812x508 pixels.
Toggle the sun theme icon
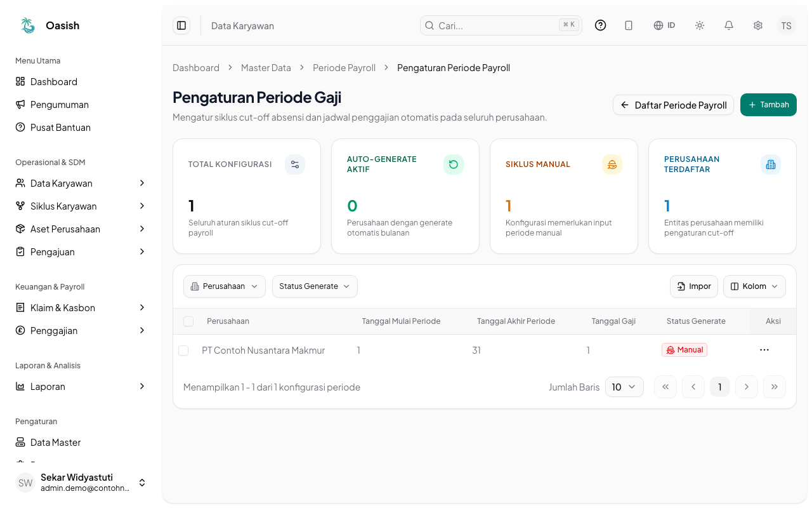tap(700, 25)
